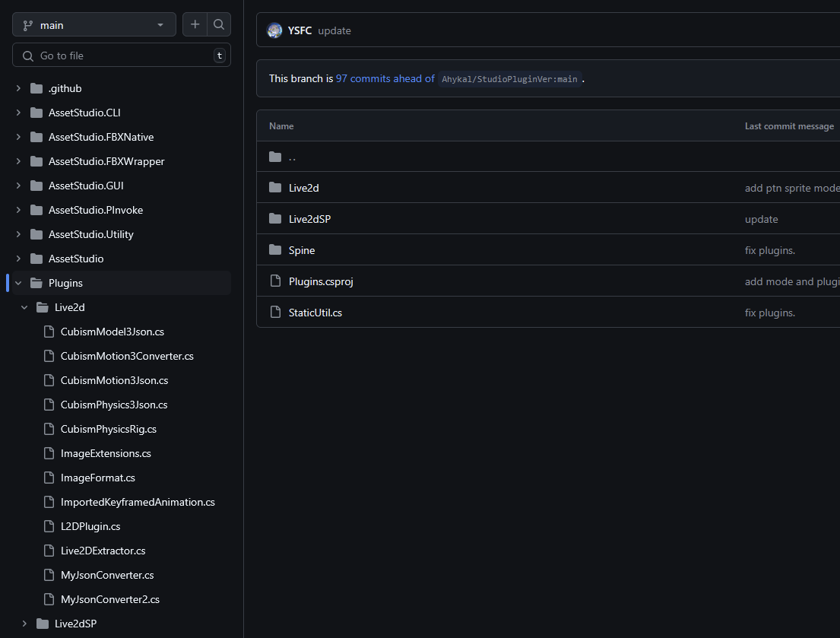Select Live2DExtractor.cs in the tree

[103, 551]
